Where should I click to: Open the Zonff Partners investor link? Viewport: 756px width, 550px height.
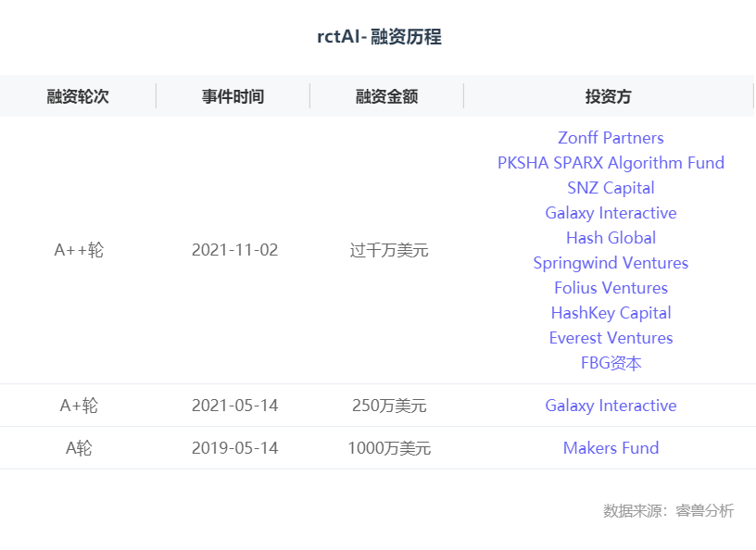point(611,138)
